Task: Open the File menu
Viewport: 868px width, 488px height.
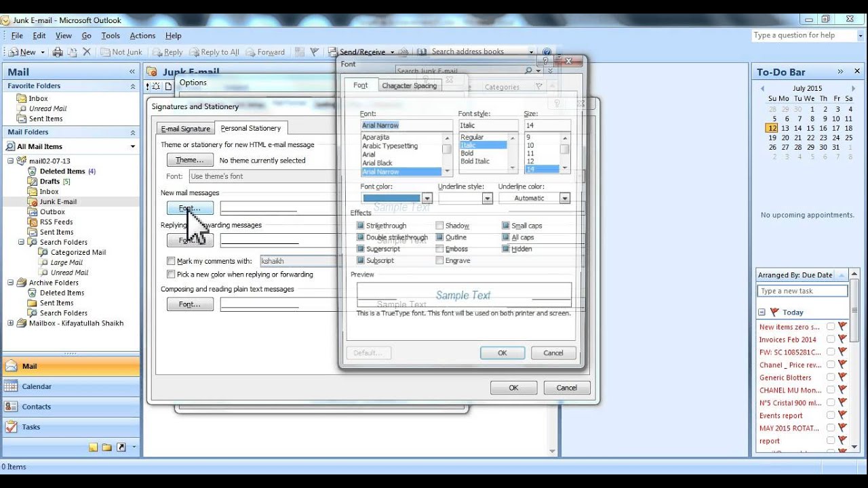Action: (17, 36)
